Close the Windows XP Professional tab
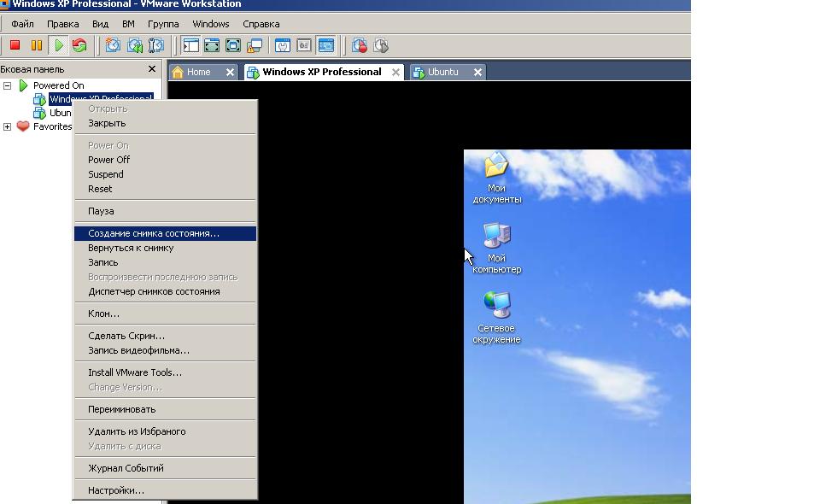This screenshot has width=820, height=504. pos(395,72)
